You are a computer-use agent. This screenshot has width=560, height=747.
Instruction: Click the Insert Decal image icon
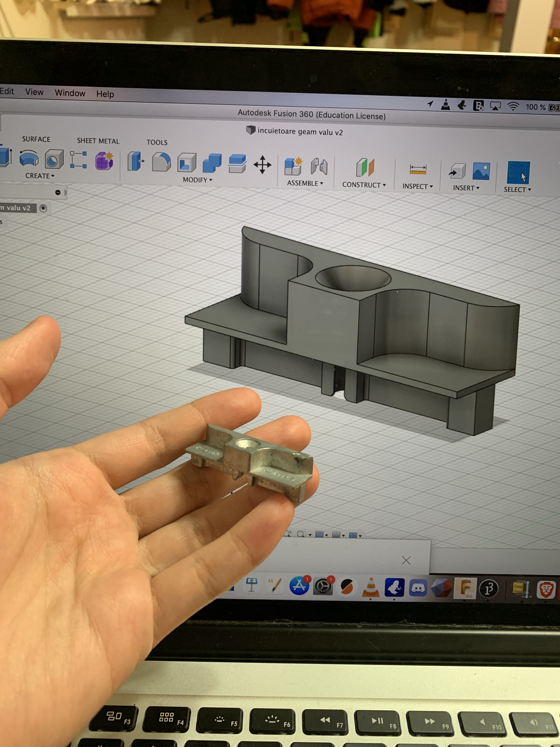[481, 171]
